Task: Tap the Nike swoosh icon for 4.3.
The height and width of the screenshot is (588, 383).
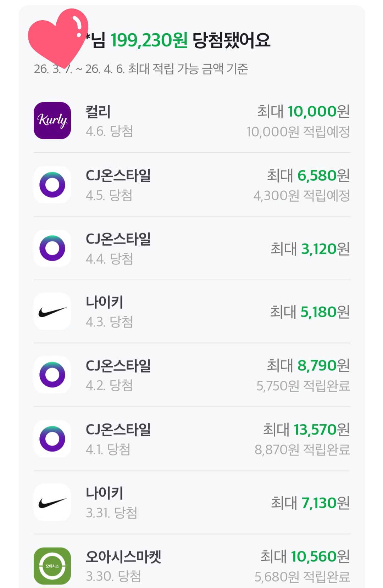Action: [x=52, y=312]
